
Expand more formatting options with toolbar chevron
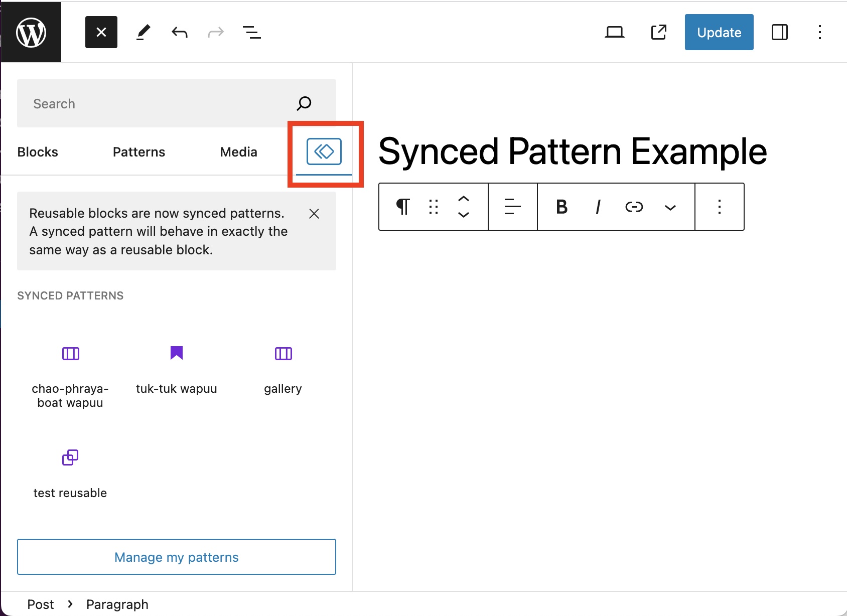pos(670,207)
